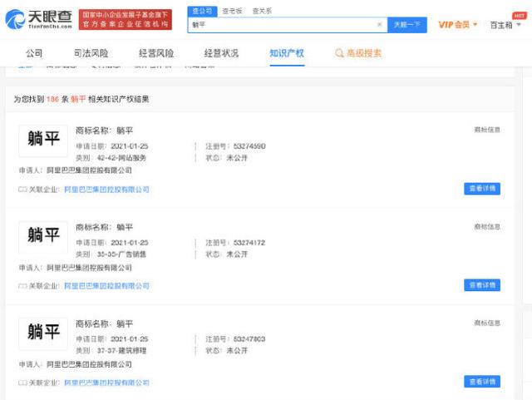This screenshot has height=400, width=532.
Task: Select the 查关系 search tab
Action: click(263, 11)
